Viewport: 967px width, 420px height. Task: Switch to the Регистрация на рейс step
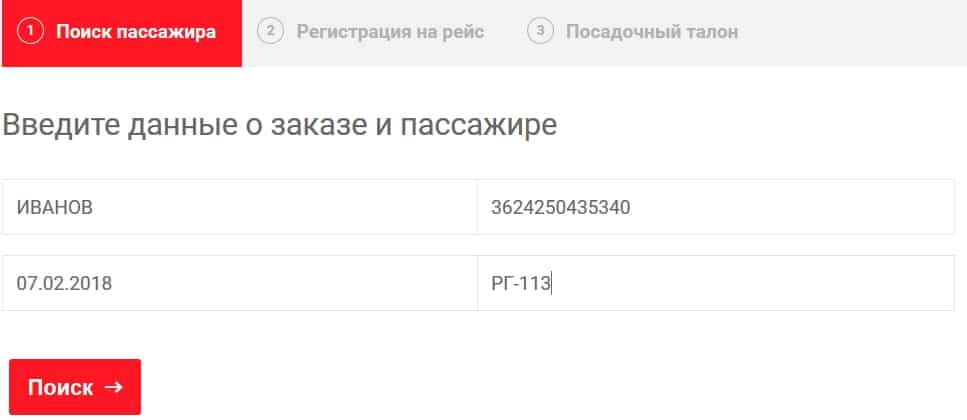tap(390, 32)
